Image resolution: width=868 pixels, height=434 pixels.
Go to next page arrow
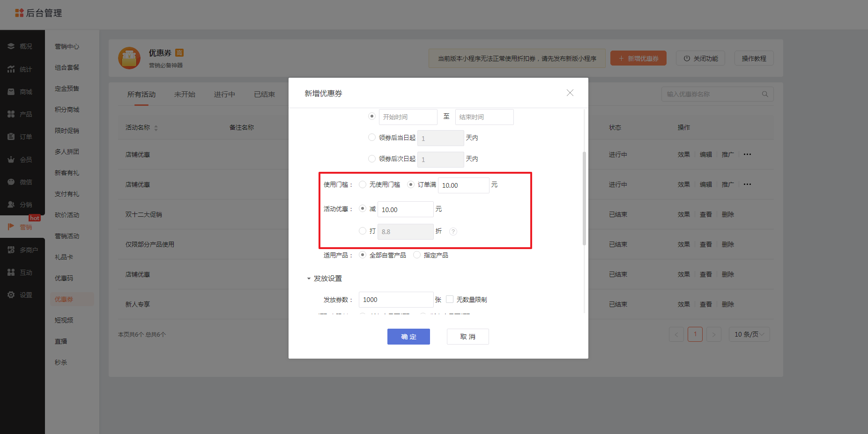(714, 334)
